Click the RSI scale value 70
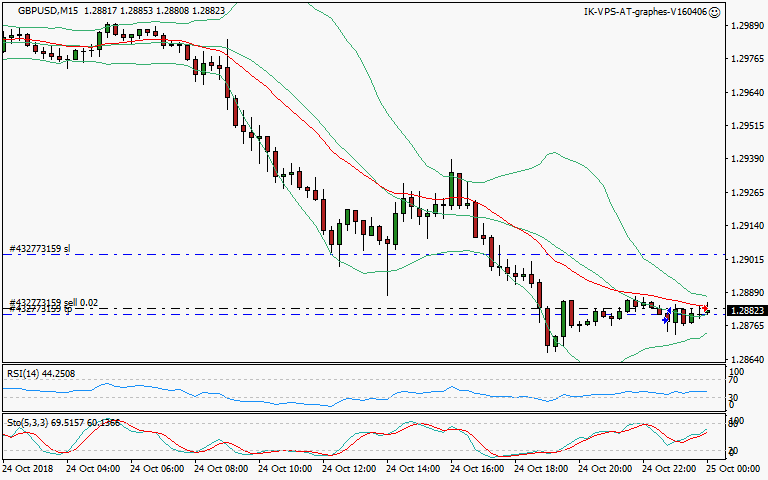 [x=733, y=380]
